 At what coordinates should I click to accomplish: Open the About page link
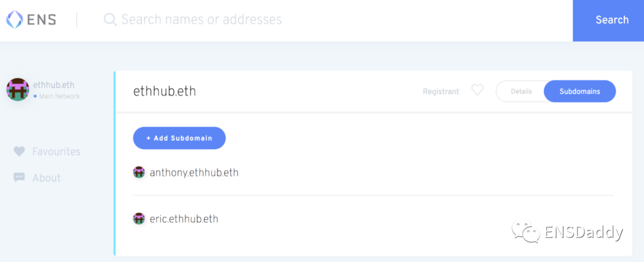click(47, 178)
